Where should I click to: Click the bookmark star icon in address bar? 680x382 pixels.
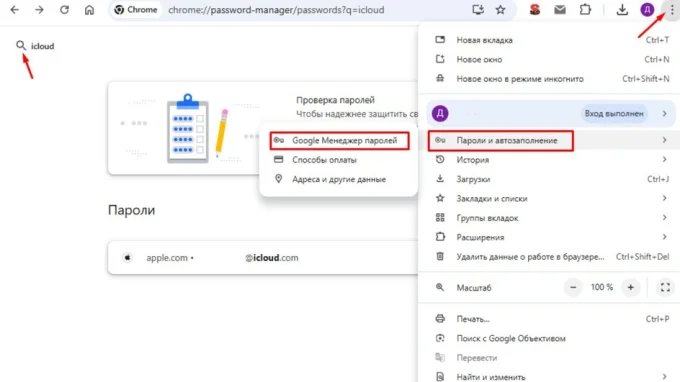(x=500, y=10)
